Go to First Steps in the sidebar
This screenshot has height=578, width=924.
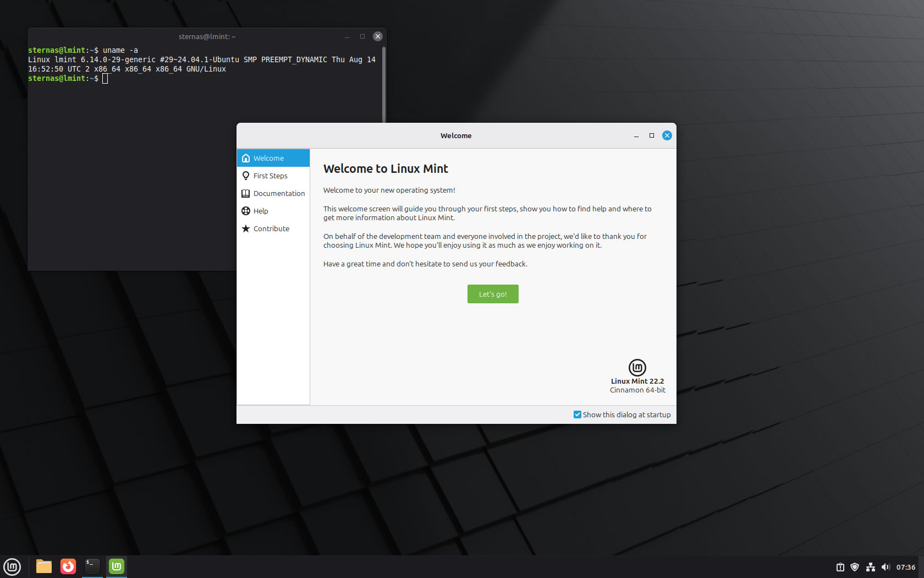273,176
